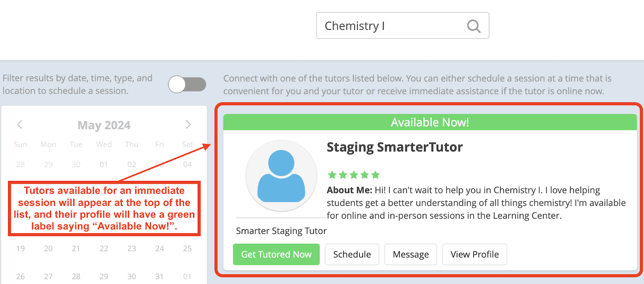Pick May 29 in the calendar
This screenshot has height=284, width=644.
pos(104,276)
